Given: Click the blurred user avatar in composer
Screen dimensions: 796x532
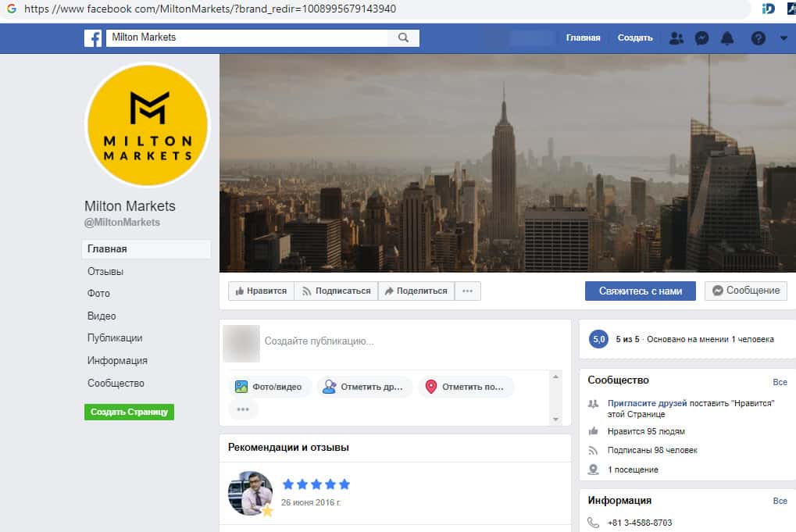Looking at the screenshot, I should pyautogui.click(x=241, y=344).
